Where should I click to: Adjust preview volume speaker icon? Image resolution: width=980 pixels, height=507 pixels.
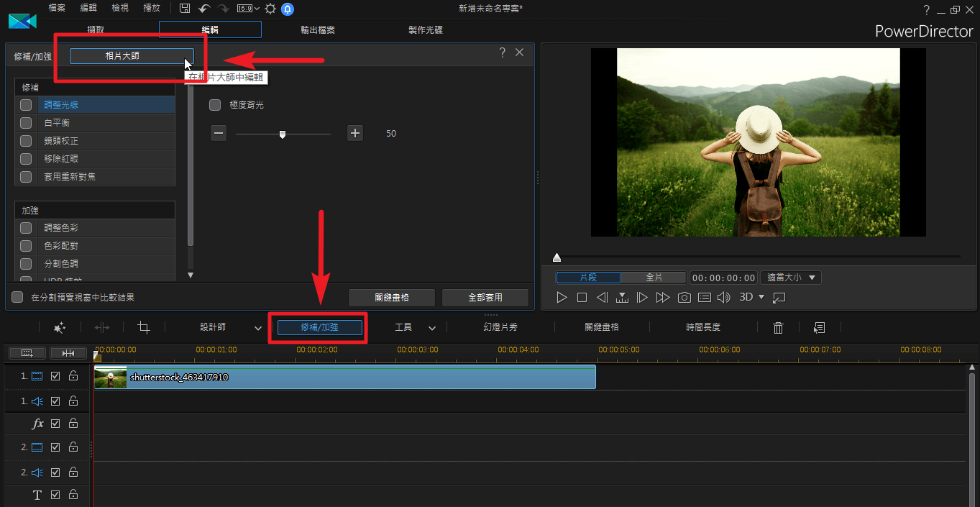coord(724,297)
